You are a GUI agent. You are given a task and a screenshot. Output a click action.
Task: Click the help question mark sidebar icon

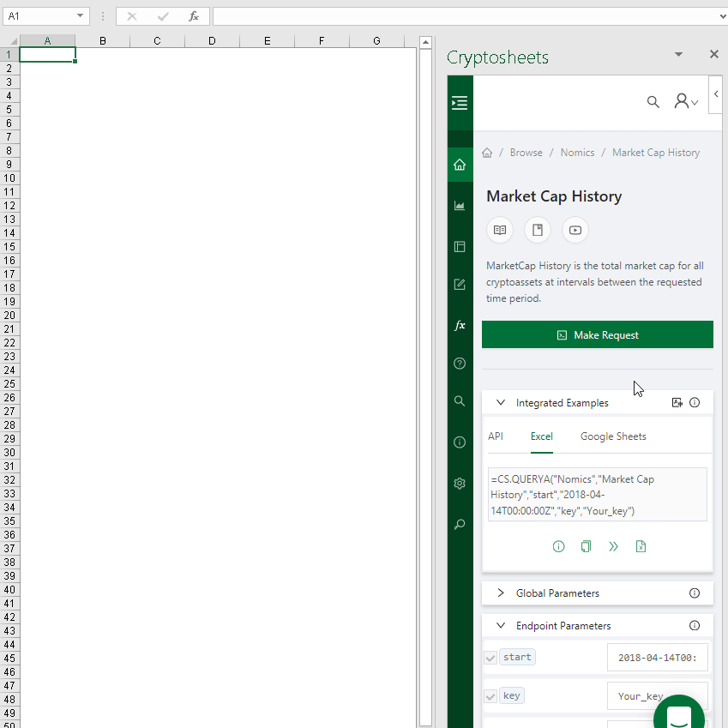tap(460, 363)
